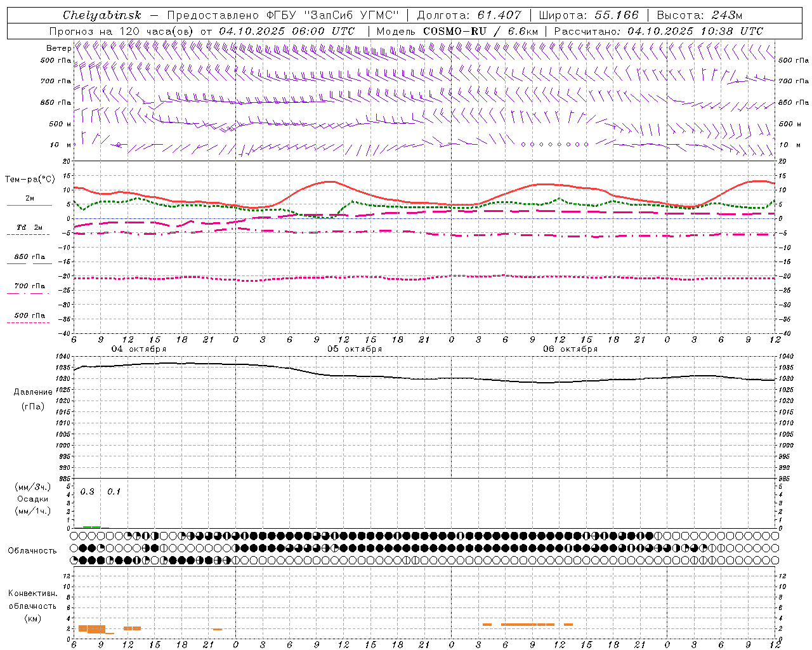Image resolution: width=812 pixels, height=650 pixels.
Task: Click the 0.3 precipitation value
Action: [87, 492]
